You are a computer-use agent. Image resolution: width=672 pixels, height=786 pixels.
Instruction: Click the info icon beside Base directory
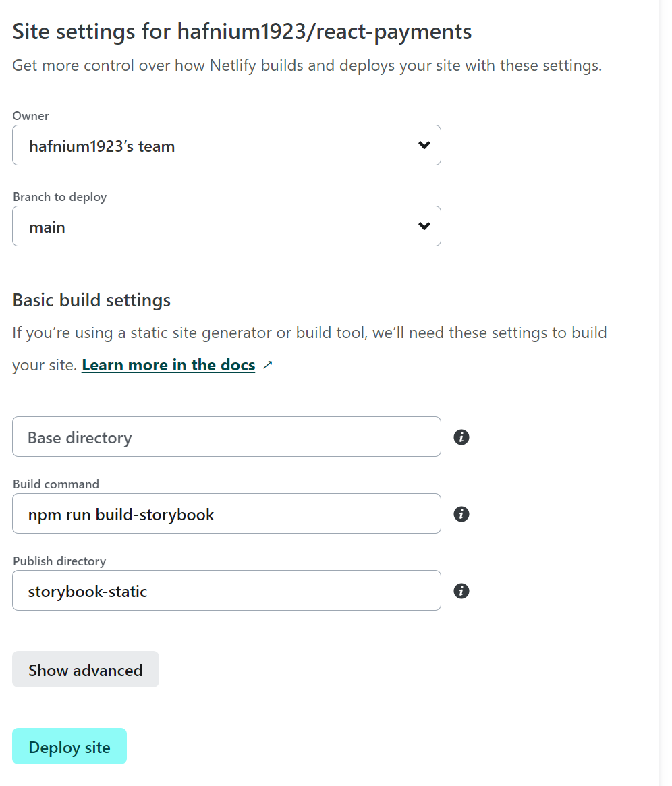click(x=461, y=437)
